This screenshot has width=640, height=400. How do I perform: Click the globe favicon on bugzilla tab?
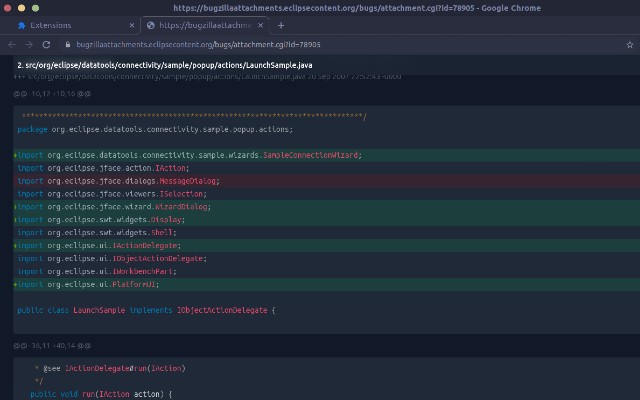[151, 25]
